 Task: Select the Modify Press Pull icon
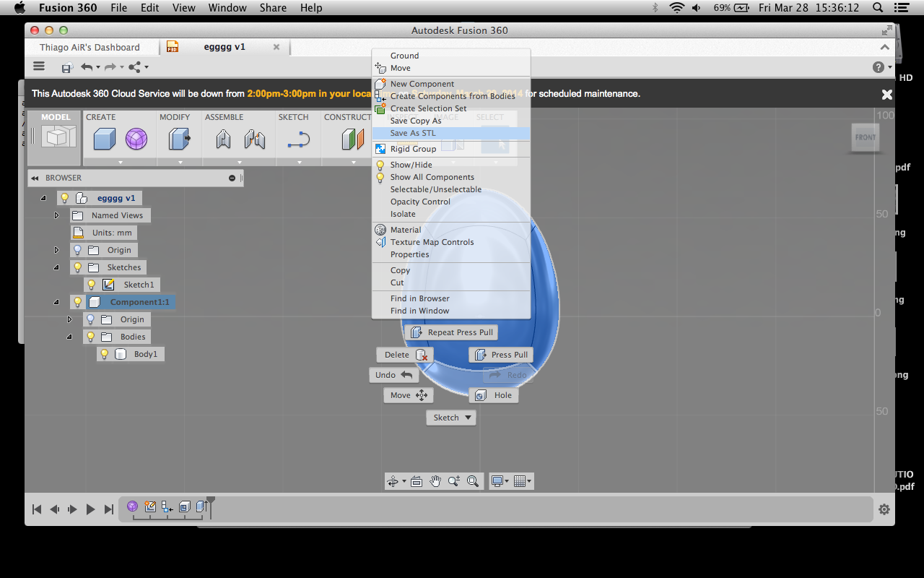point(179,138)
